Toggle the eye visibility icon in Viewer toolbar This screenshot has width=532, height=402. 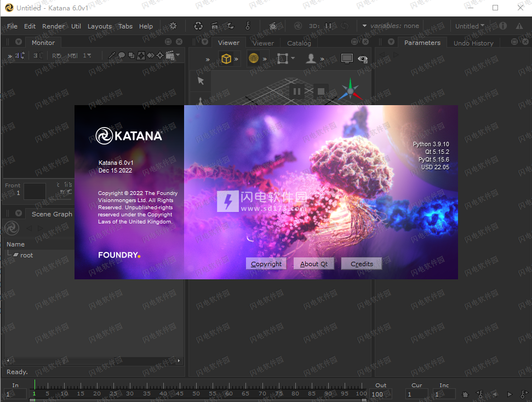pos(362,59)
